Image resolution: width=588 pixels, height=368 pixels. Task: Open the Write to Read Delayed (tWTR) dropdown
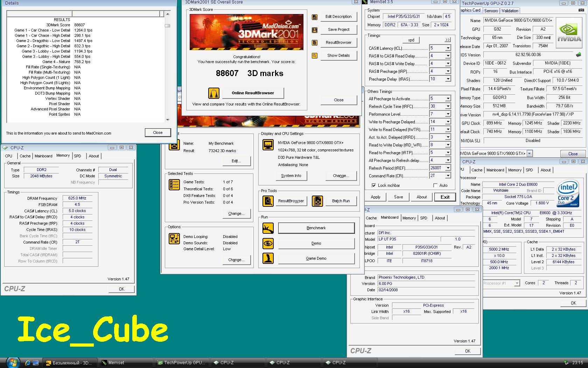(x=448, y=129)
